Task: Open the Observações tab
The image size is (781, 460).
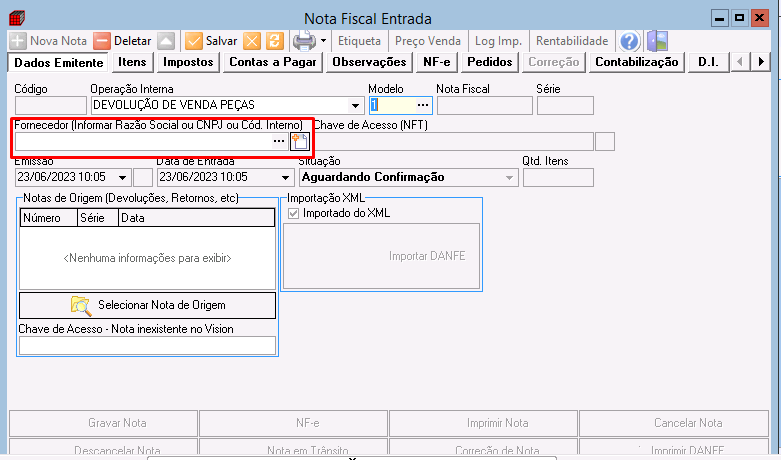Action: coord(369,62)
